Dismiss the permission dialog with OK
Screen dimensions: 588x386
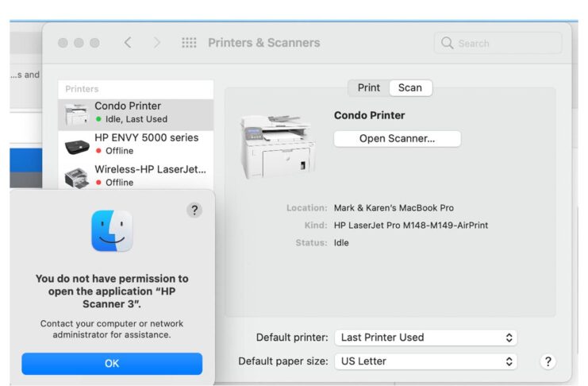[112, 364]
